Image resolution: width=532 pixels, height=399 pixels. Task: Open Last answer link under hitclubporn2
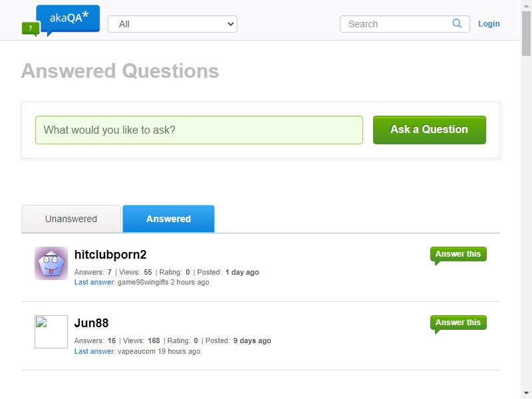(94, 282)
